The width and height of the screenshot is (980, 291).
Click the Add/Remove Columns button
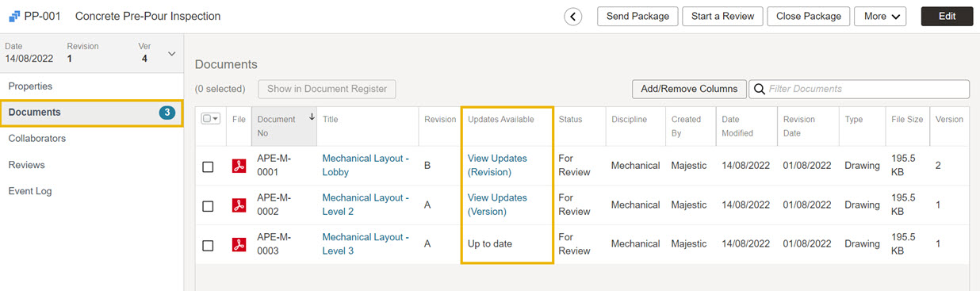pyautogui.click(x=689, y=89)
